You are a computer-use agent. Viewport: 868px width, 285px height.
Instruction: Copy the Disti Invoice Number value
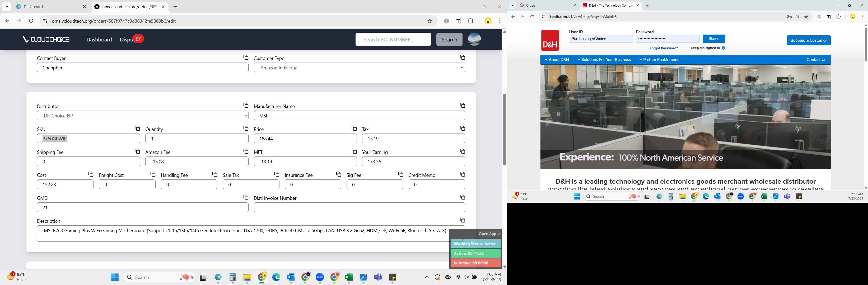[x=462, y=197]
